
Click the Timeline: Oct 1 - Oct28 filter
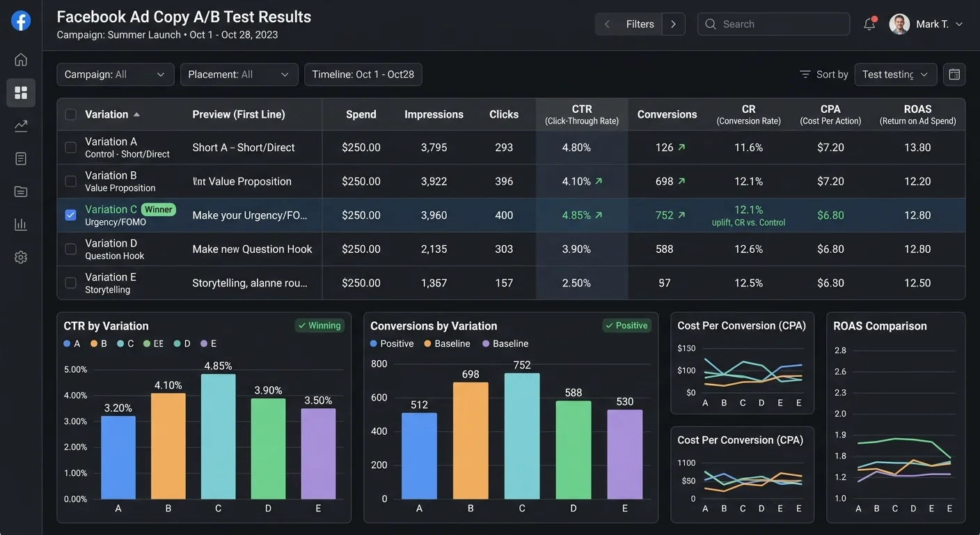click(x=363, y=75)
